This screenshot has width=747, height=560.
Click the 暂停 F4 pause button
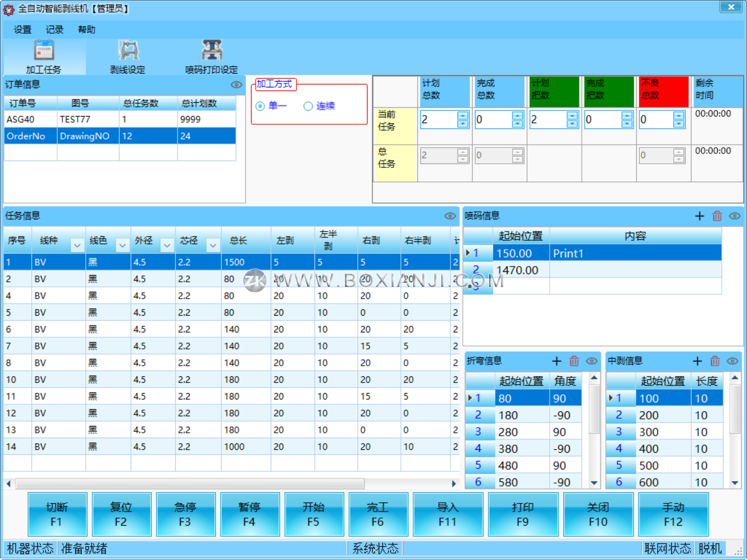(x=250, y=514)
